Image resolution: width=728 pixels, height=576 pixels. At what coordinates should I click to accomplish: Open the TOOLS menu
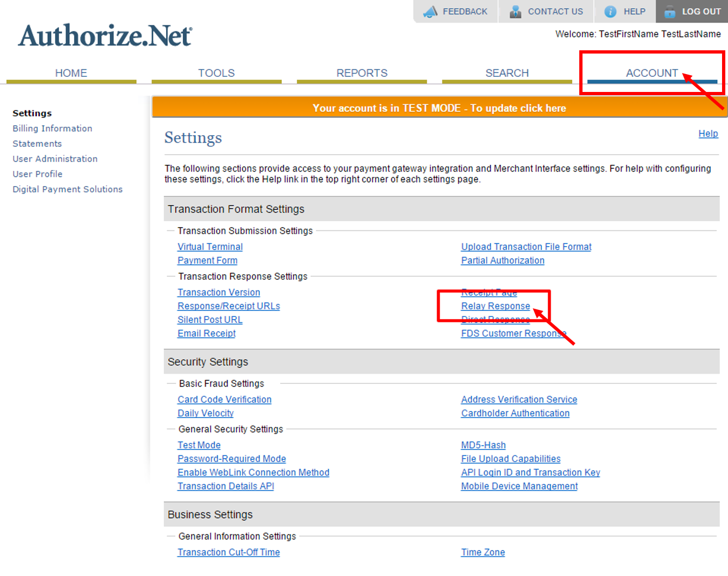click(216, 72)
